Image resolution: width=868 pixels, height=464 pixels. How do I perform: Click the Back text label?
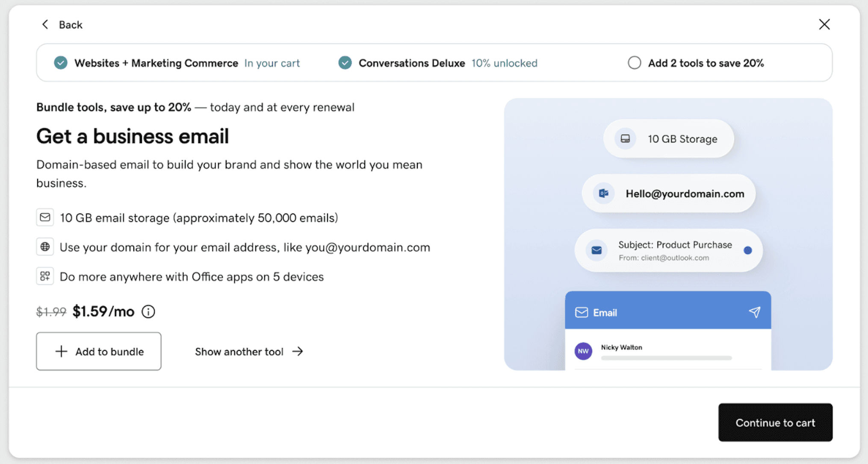click(71, 25)
